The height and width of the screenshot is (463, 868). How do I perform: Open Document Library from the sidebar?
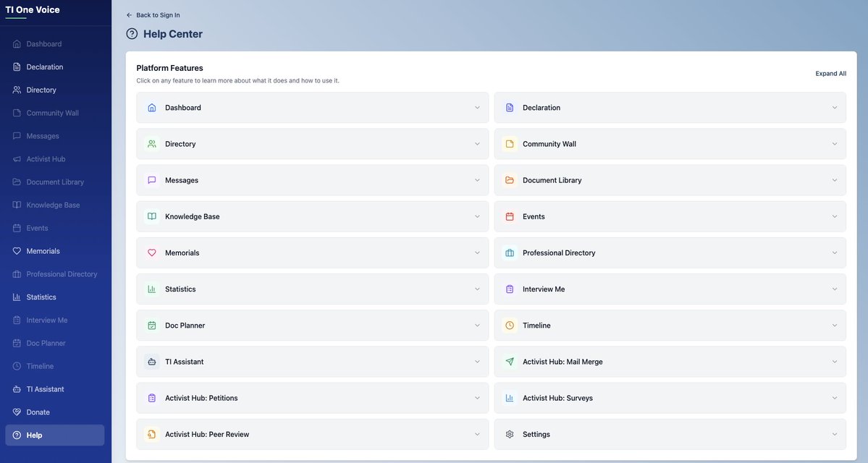pos(55,182)
